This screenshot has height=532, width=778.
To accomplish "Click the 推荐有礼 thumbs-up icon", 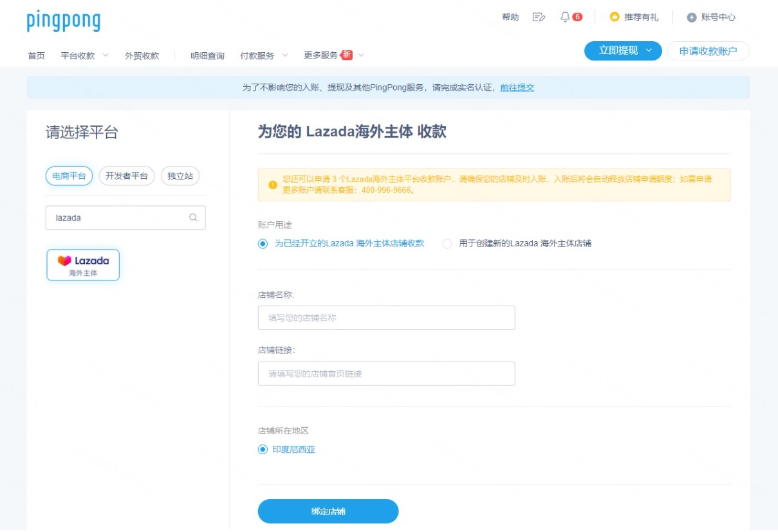I will [613, 17].
